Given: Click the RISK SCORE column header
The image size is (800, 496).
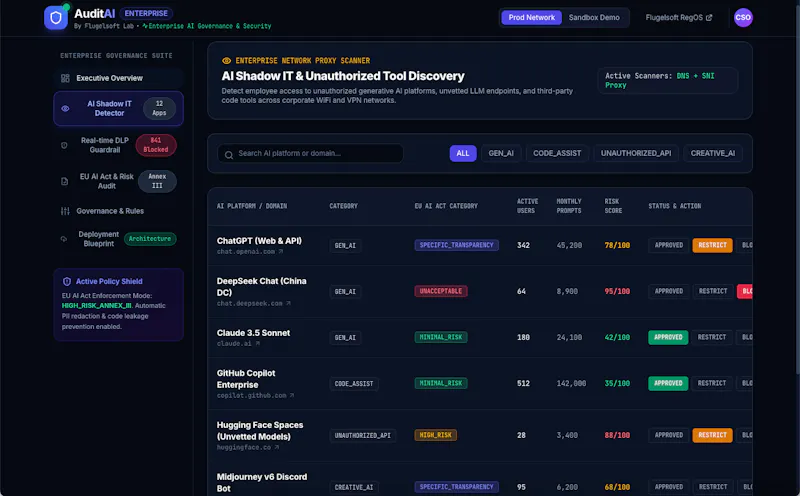Looking at the screenshot, I should pyautogui.click(x=613, y=206).
